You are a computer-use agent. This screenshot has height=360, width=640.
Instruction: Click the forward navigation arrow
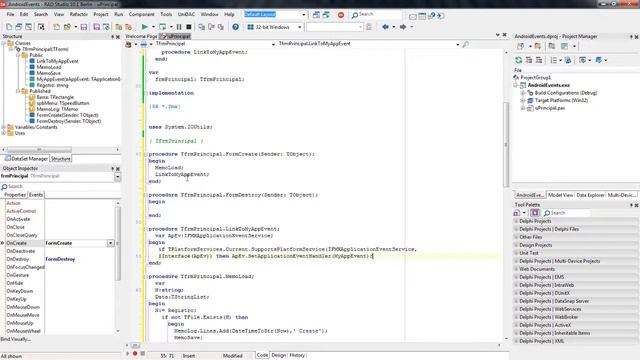403,27
